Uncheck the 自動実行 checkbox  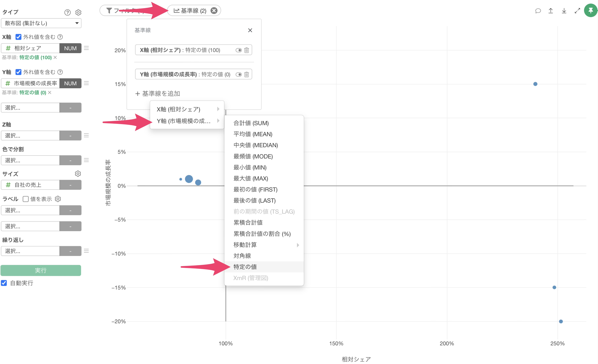[x=4, y=283]
